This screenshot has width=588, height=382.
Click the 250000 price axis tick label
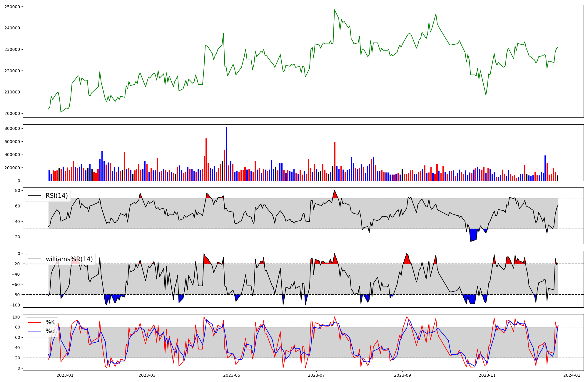[12, 7]
